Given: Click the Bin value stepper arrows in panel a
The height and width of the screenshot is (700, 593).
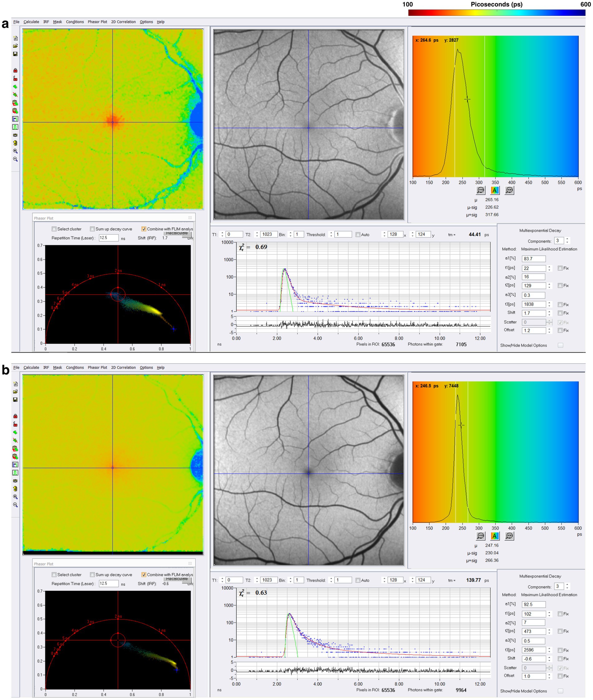Looking at the screenshot, I should (291, 234).
